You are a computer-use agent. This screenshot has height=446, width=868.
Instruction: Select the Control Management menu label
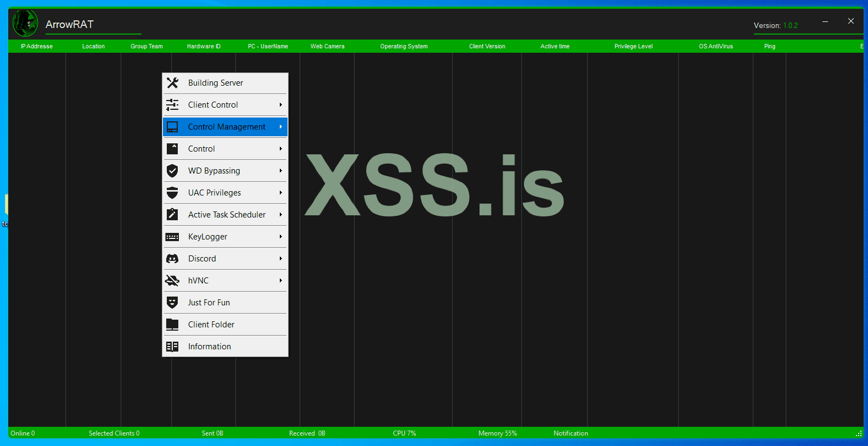[227, 127]
